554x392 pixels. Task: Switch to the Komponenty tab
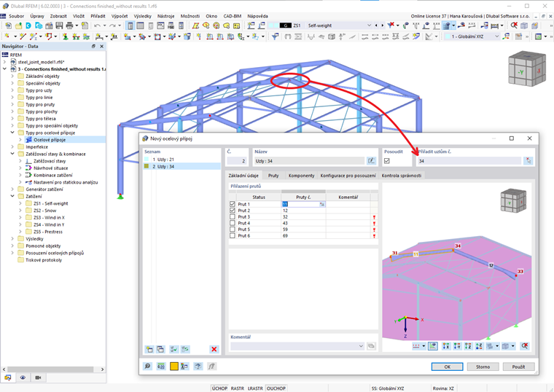pyautogui.click(x=301, y=176)
